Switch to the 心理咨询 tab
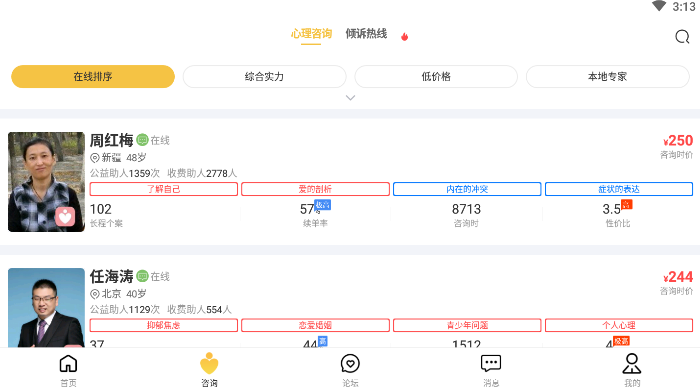The image size is (700, 392). pos(311,34)
